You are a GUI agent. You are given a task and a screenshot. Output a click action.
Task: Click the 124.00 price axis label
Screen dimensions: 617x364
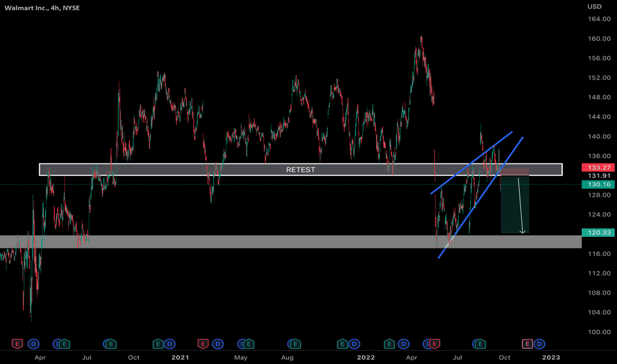click(x=599, y=214)
